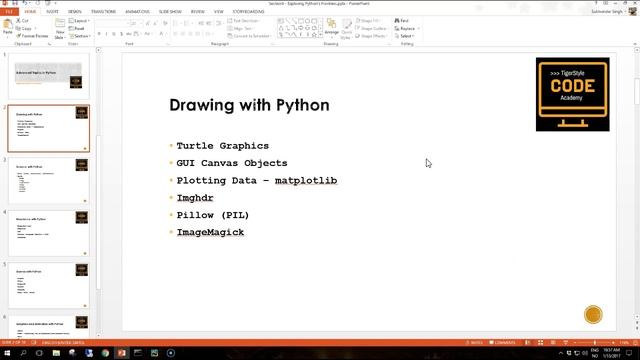The width and height of the screenshot is (640, 360).
Task: Reset the slide layout
Action: [77, 29]
